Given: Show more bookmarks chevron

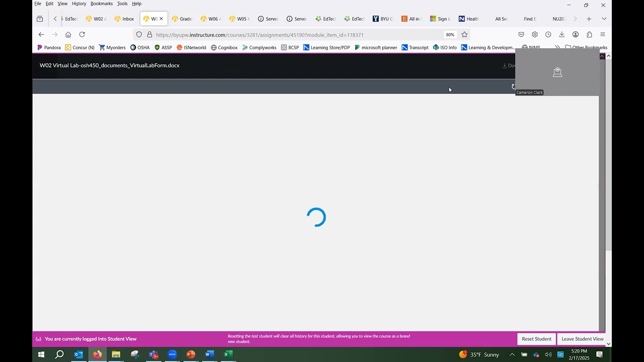Looking at the screenshot, I should (557, 48).
